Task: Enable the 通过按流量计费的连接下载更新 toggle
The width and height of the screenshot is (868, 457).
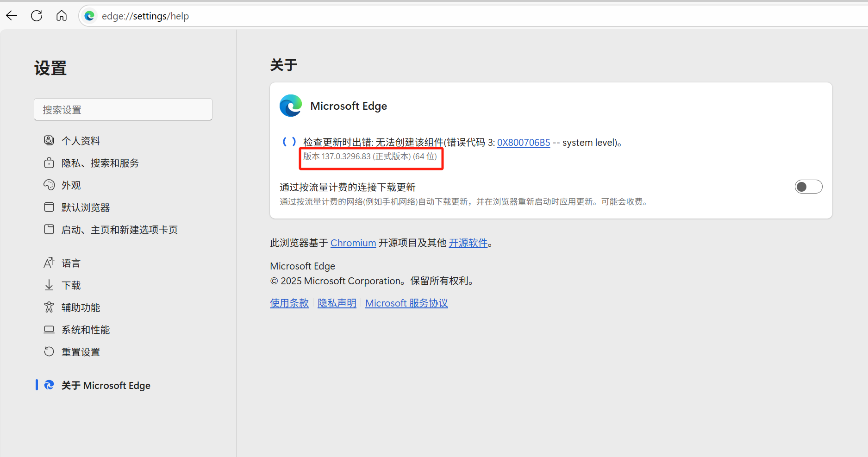Action: [808, 187]
